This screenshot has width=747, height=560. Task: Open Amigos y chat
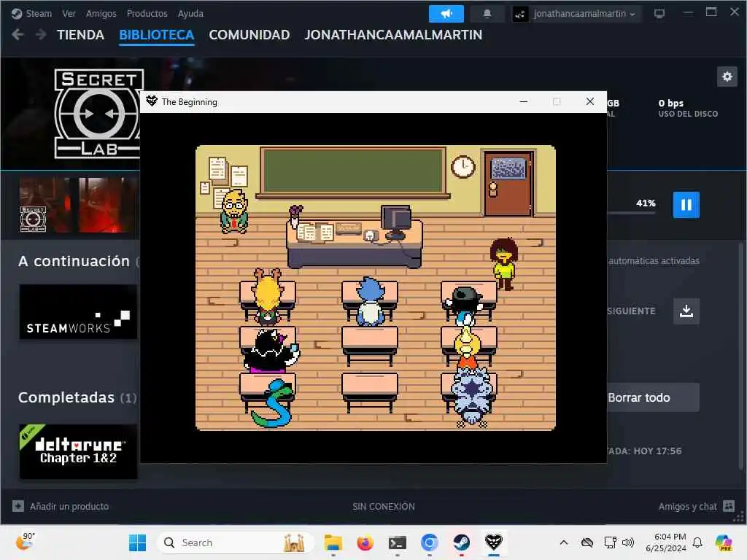[x=687, y=506]
